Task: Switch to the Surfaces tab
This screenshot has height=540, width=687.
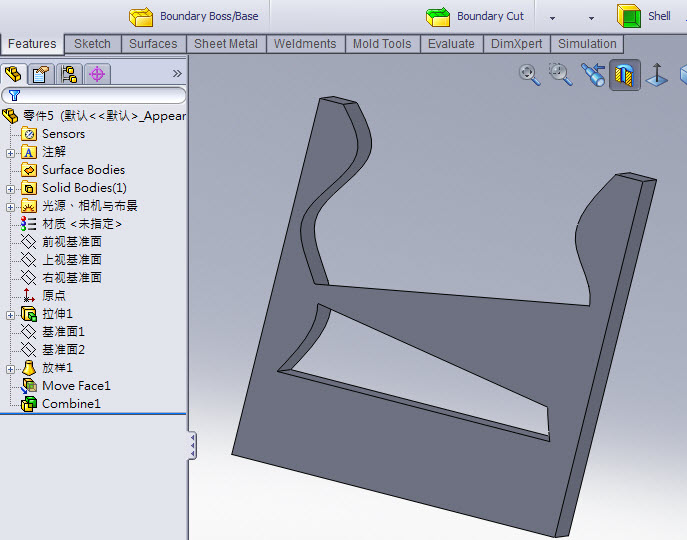Action: click(153, 44)
